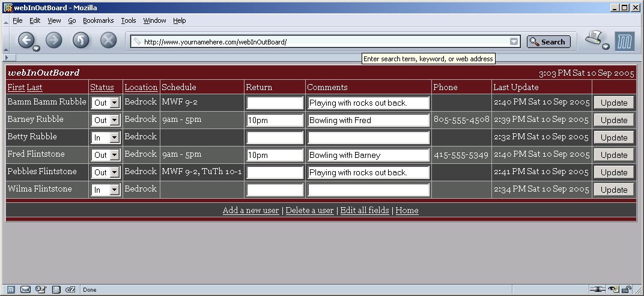The height and width of the screenshot is (296, 644).
Task: Click the Home link
Action: [407, 210]
